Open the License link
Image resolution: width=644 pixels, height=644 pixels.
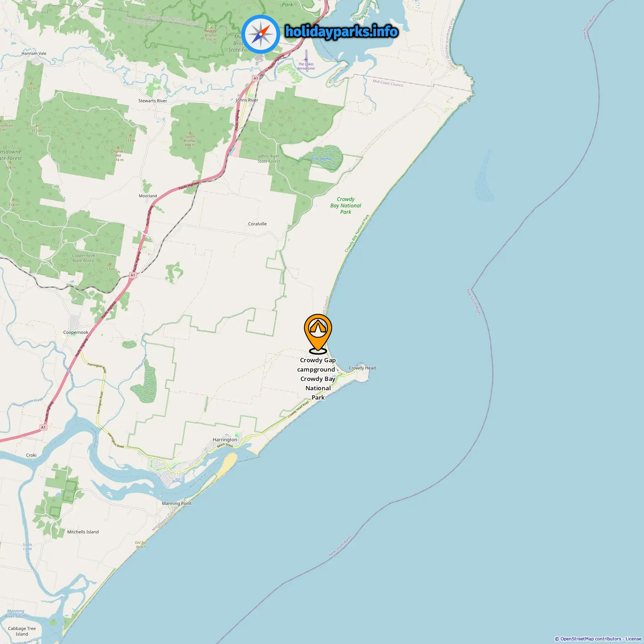point(633,639)
